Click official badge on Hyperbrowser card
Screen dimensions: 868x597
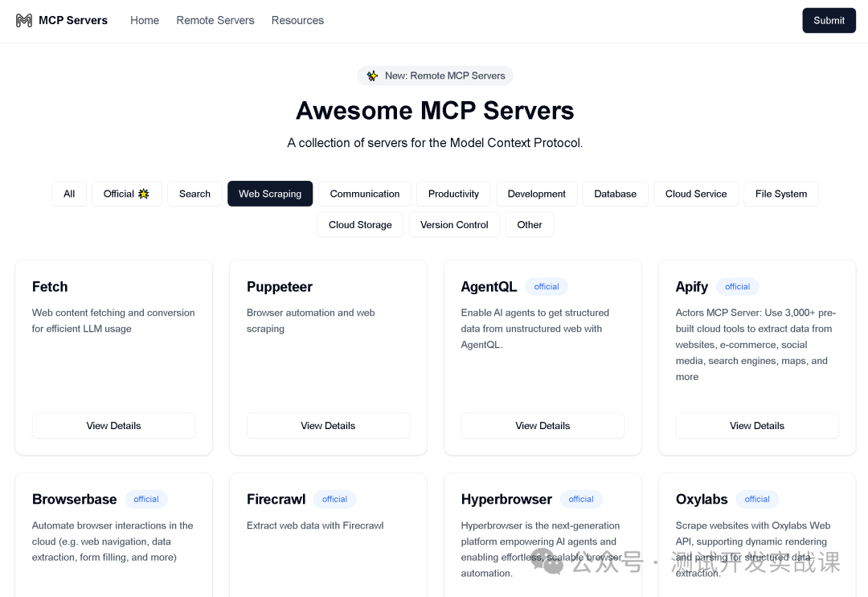(581, 499)
